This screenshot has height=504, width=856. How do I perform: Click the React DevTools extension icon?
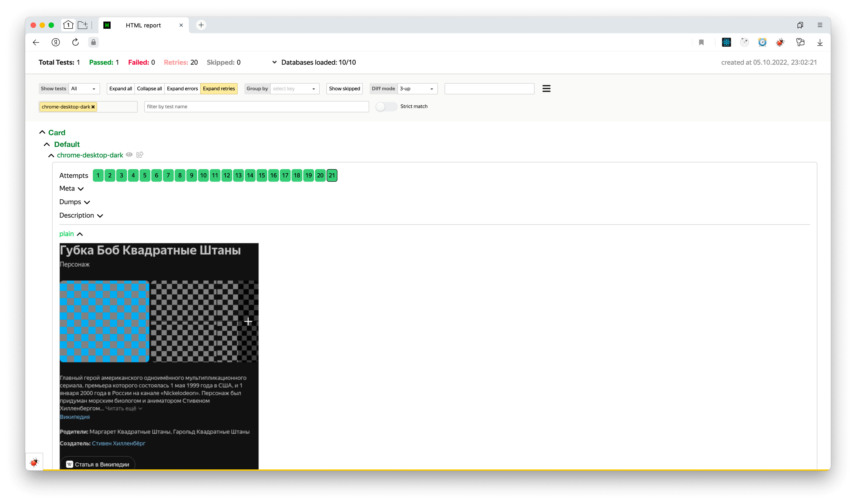[726, 42]
